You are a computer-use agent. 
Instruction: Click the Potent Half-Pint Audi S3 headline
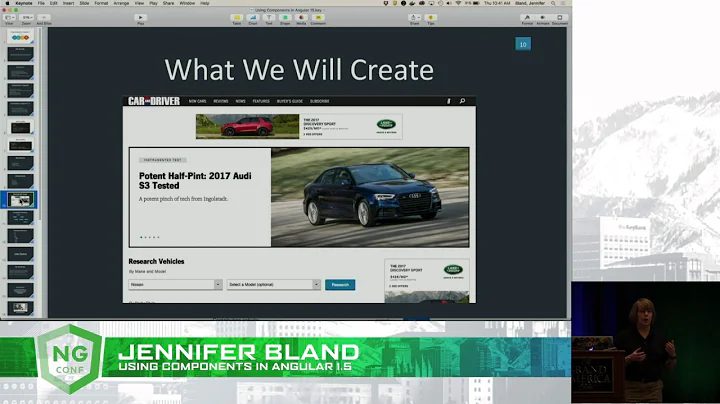[x=195, y=181]
